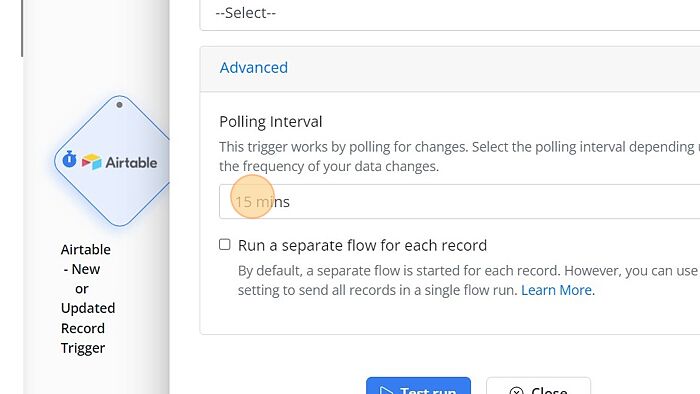Click the play icon on Test run
Viewport: 700px width, 394px height.
(385, 391)
